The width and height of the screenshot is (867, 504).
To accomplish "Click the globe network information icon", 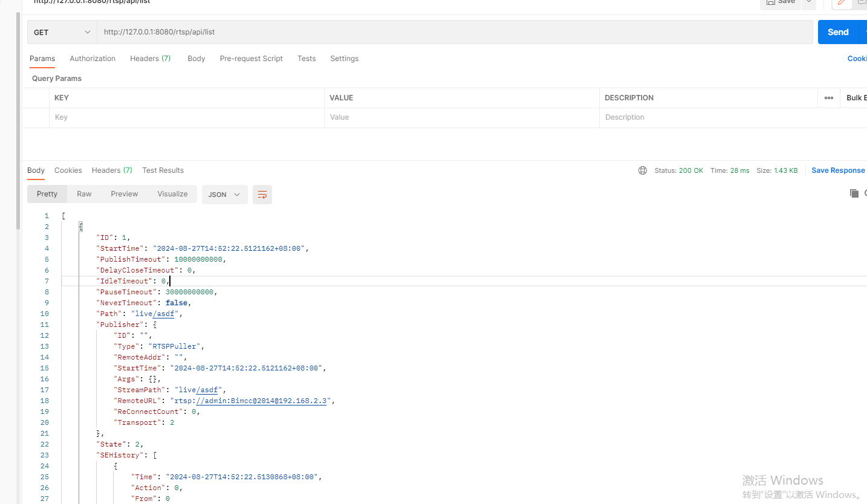I will pyautogui.click(x=643, y=170).
